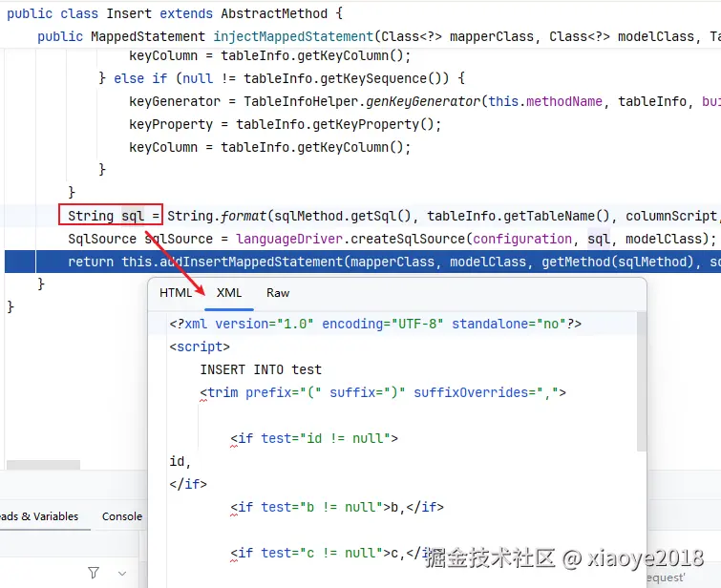This screenshot has height=588, width=721.
Task: Switch to the HTML tab in popup
Action: pos(176,293)
